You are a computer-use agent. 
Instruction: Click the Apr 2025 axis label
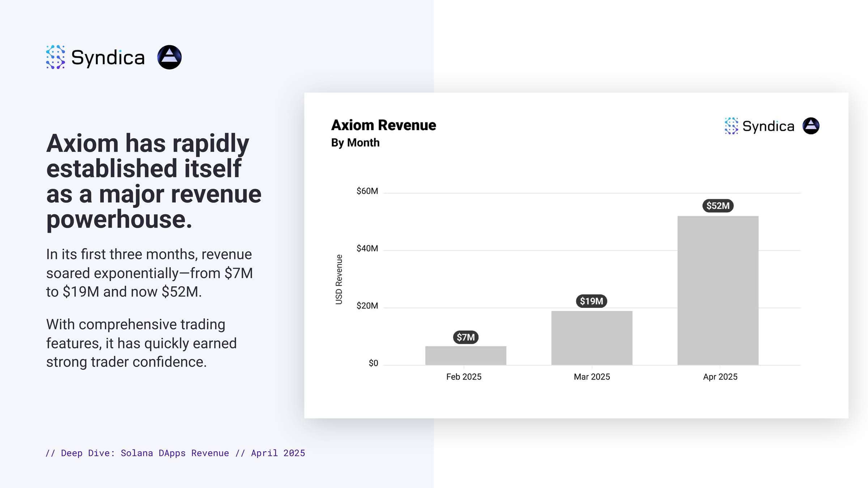pos(720,377)
